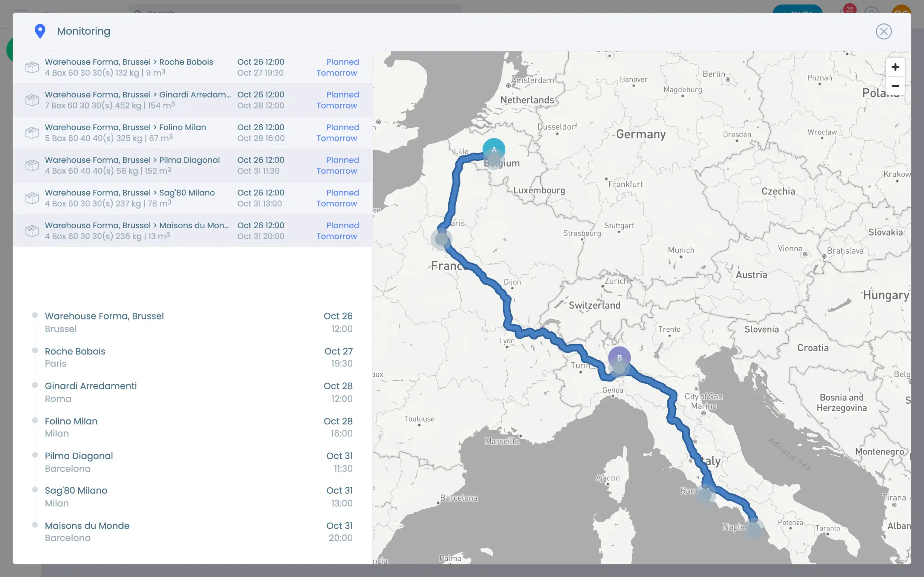
Task: Close the Monitoring dialog
Action: point(884,31)
